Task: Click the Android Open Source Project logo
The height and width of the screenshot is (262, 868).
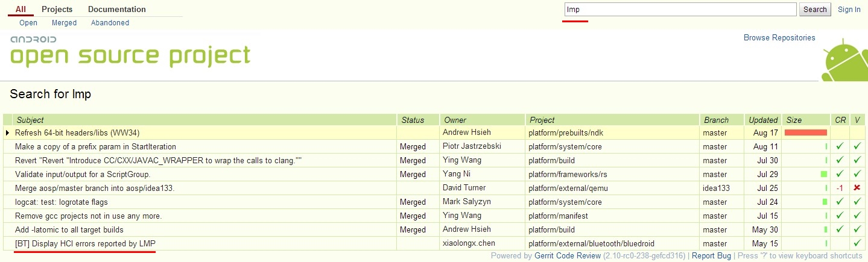Action: click(130, 51)
